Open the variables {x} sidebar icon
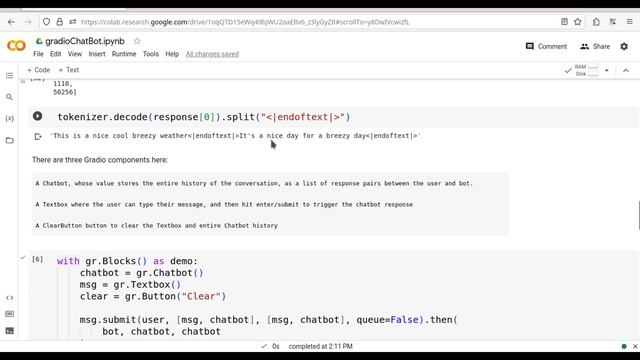 click(9, 118)
